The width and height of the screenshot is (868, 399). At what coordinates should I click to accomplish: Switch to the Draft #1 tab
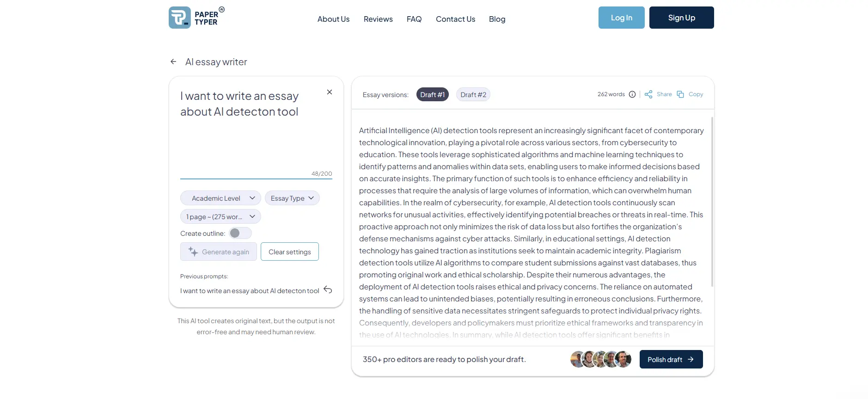coord(432,94)
